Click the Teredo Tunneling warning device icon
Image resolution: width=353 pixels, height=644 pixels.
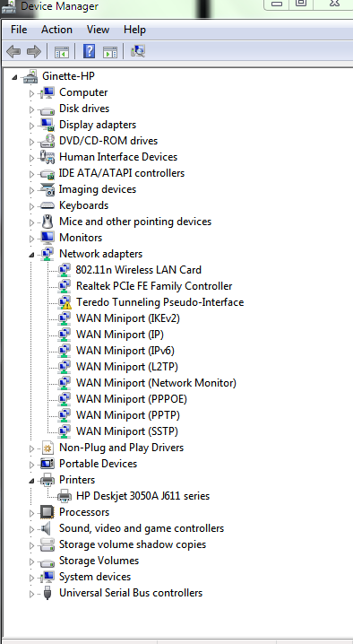(65, 302)
